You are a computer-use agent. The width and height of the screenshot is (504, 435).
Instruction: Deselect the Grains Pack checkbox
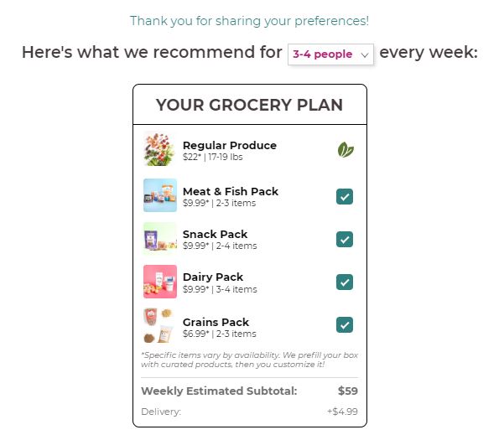click(345, 325)
